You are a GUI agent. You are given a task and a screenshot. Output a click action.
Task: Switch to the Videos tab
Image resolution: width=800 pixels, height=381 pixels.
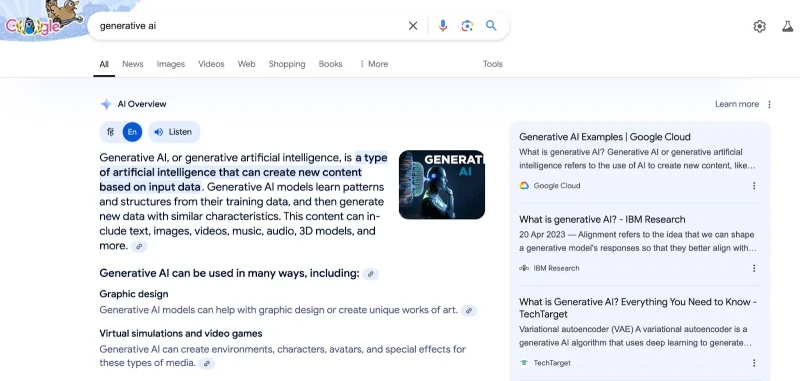tap(211, 64)
